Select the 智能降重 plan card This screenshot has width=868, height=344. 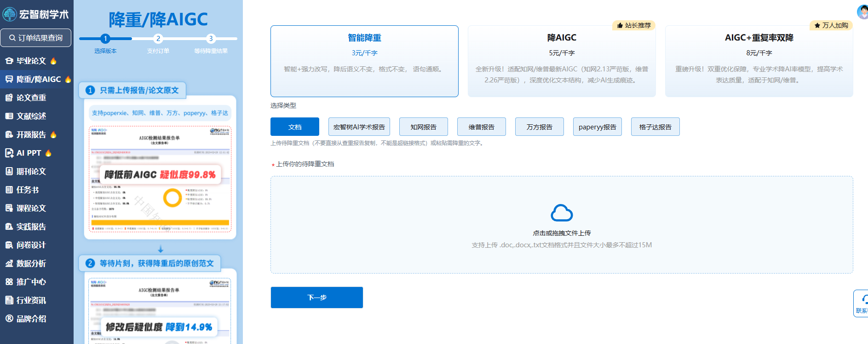[364, 61]
